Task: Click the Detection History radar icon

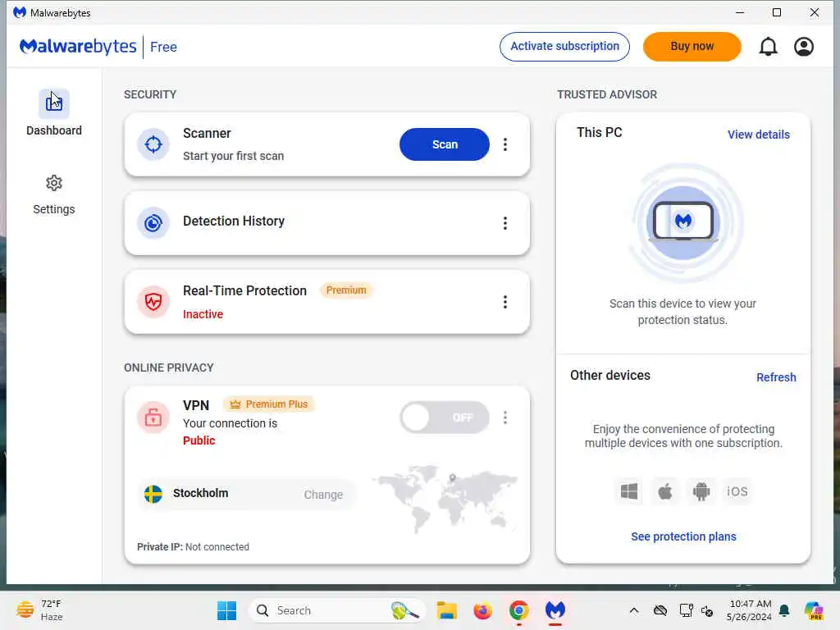Action: tap(153, 223)
